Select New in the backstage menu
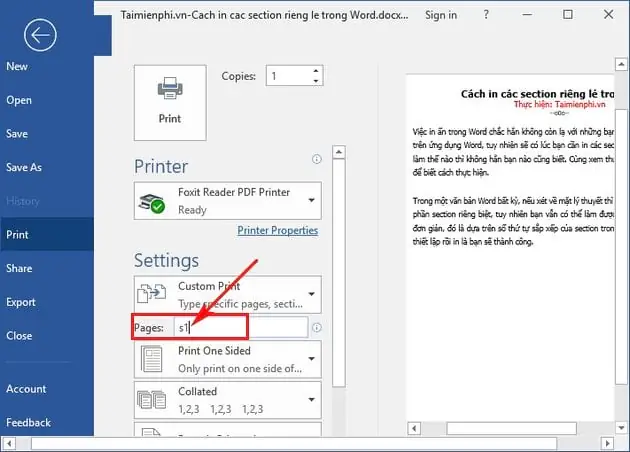This screenshot has width=630, height=452. tap(17, 66)
